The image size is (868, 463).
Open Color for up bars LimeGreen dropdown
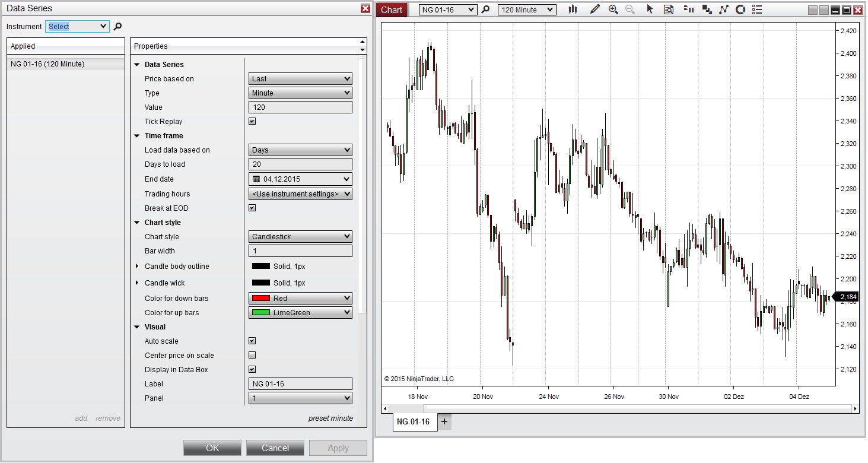300,313
